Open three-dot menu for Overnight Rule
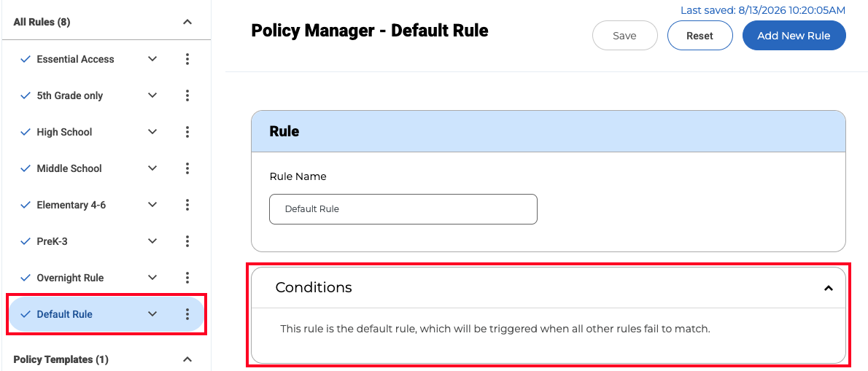Screen dimensions: 868x371 pos(187,278)
